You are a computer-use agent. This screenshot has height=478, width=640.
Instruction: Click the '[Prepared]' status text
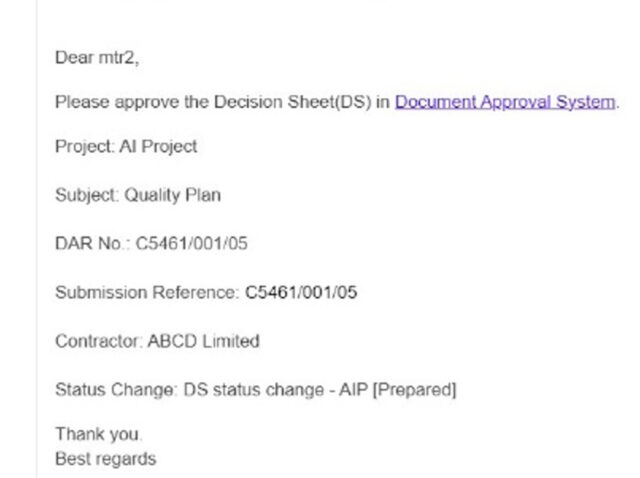click(374, 390)
